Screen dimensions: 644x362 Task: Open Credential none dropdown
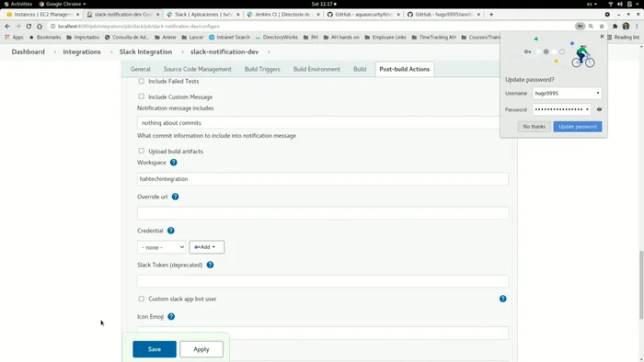(161, 247)
